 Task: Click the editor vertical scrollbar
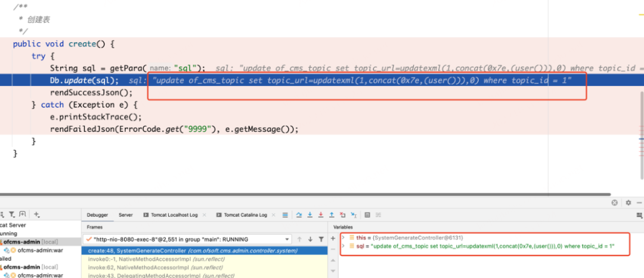[x=642, y=135]
